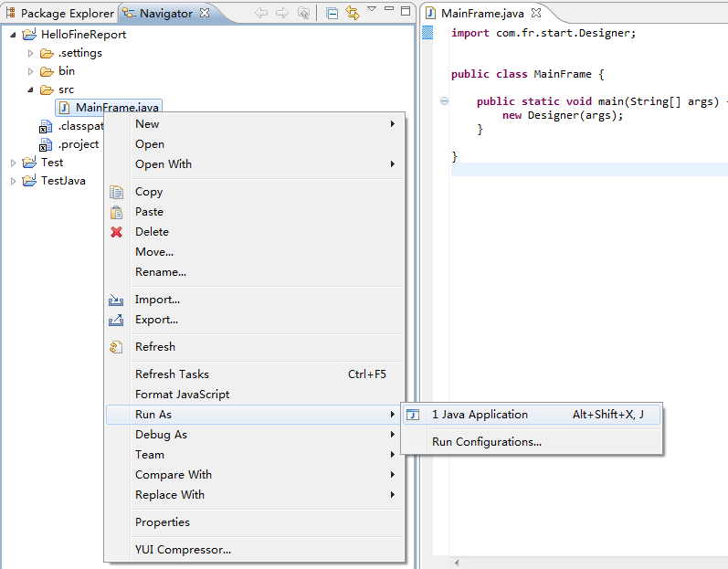Screen dimensions: 728x569
Task: Open the Navigator view menu triangle
Action: coord(372,9)
